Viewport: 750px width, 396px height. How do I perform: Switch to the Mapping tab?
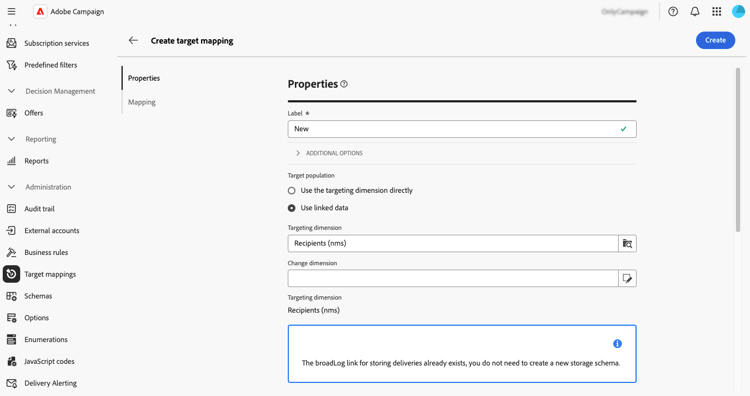(142, 102)
